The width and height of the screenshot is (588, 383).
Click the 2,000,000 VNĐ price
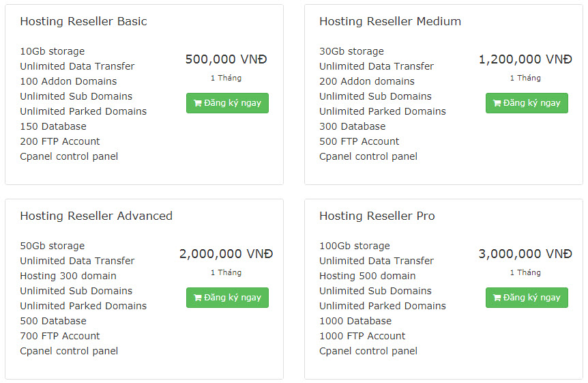coord(226,254)
